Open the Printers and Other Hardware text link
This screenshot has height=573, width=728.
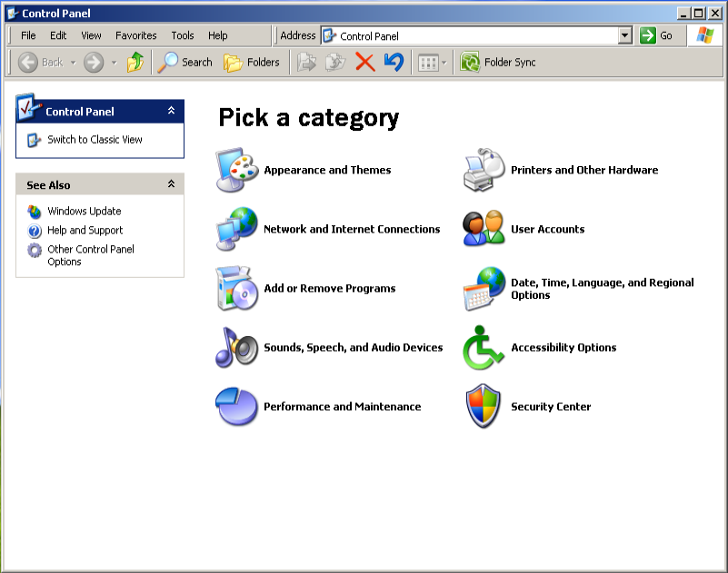coord(584,170)
